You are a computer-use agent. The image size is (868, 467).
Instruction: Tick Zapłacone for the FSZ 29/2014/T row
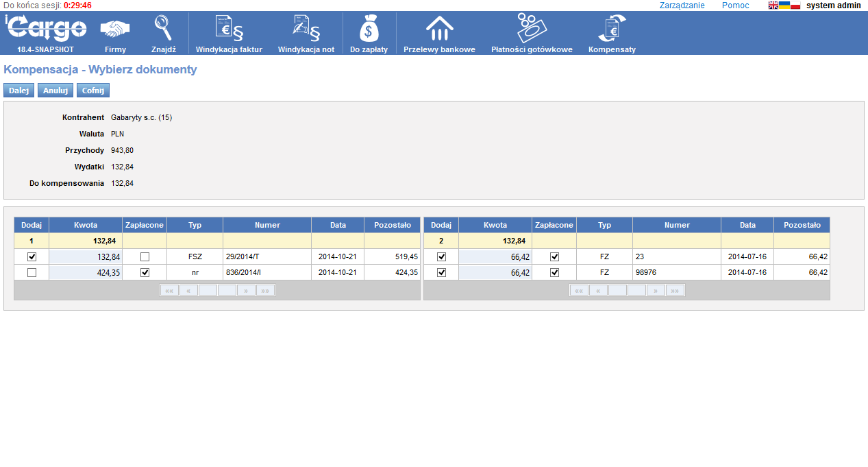point(145,256)
